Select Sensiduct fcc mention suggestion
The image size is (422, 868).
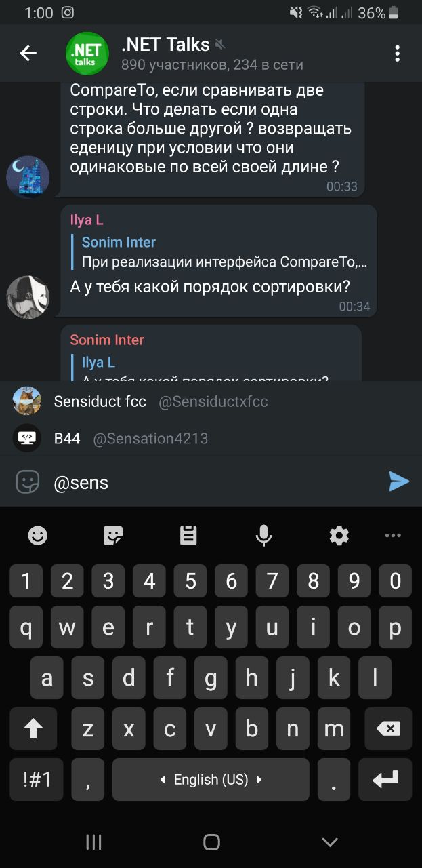[x=211, y=401]
